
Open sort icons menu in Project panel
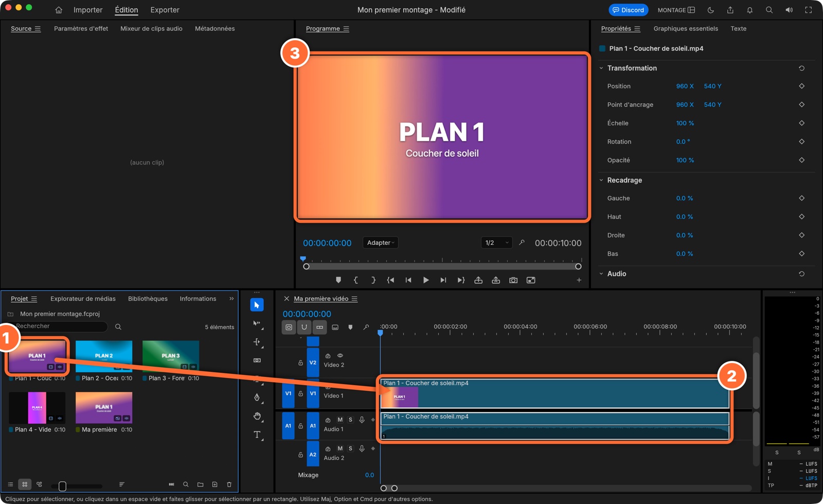click(x=121, y=484)
